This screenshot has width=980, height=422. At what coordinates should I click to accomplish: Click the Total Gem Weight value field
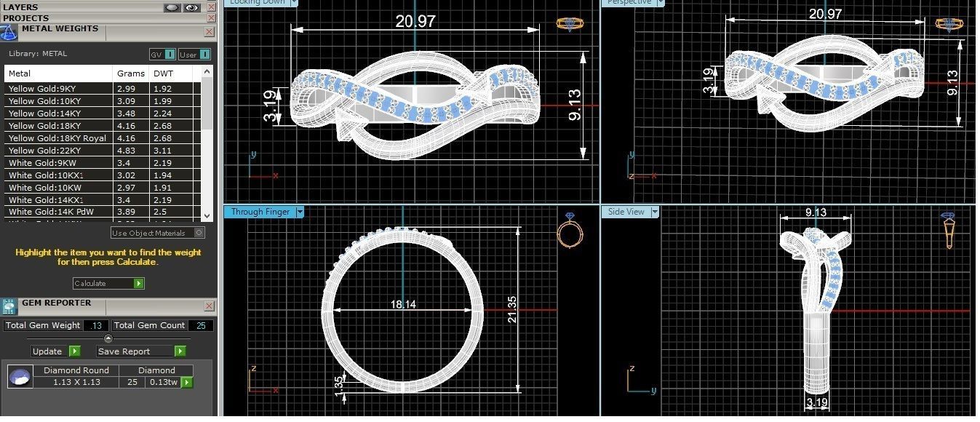click(x=96, y=325)
